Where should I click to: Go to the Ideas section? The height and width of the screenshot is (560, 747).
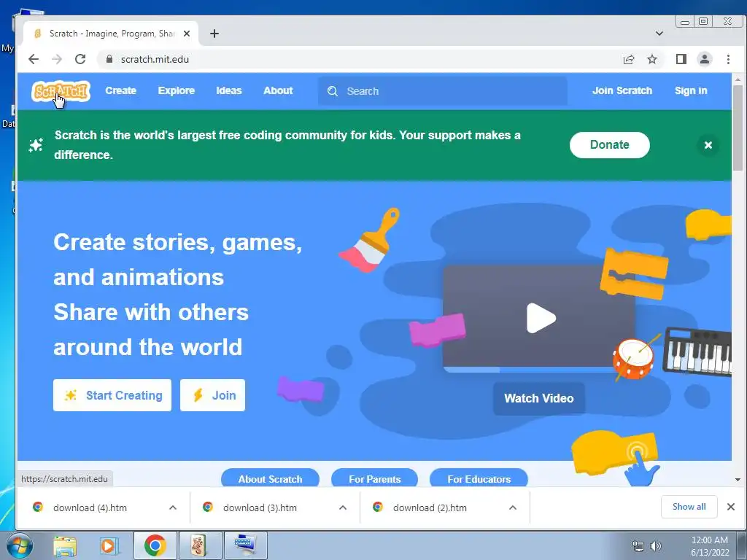coord(228,90)
